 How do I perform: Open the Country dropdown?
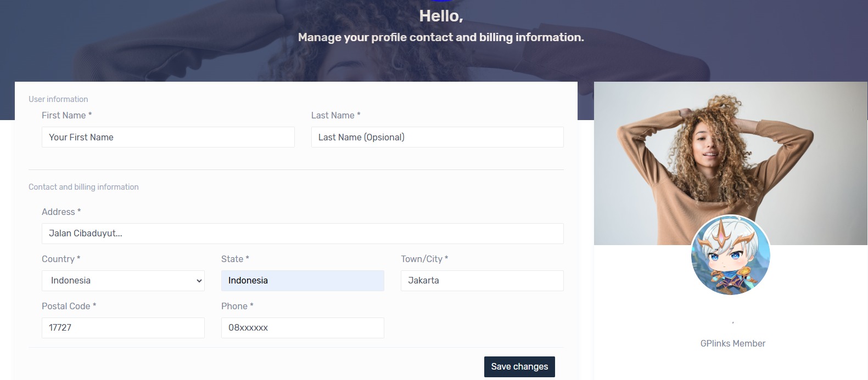[x=124, y=280]
